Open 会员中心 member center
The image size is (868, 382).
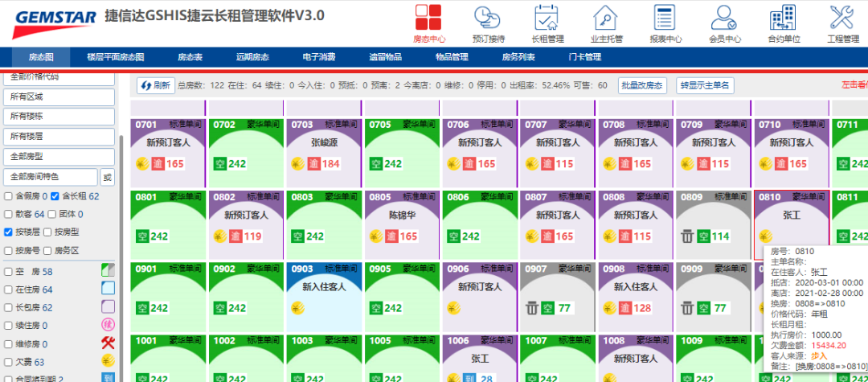725,23
